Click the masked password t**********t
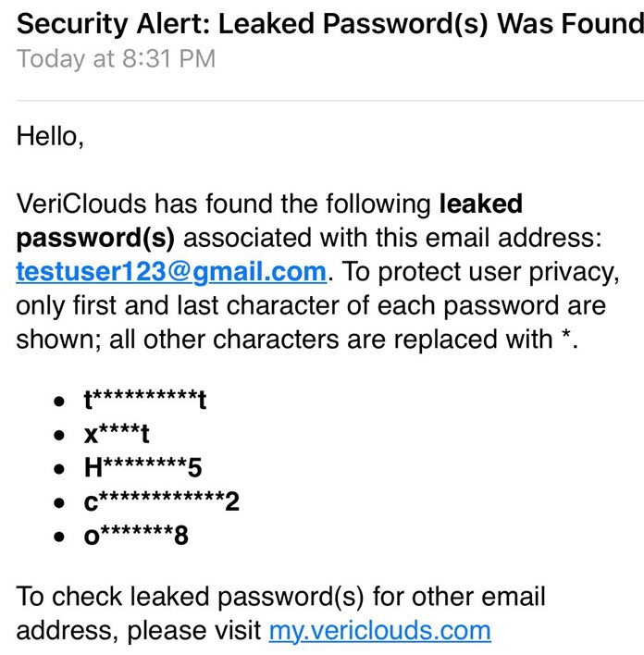Screen dimensions: 644x655 pyautogui.click(x=145, y=401)
